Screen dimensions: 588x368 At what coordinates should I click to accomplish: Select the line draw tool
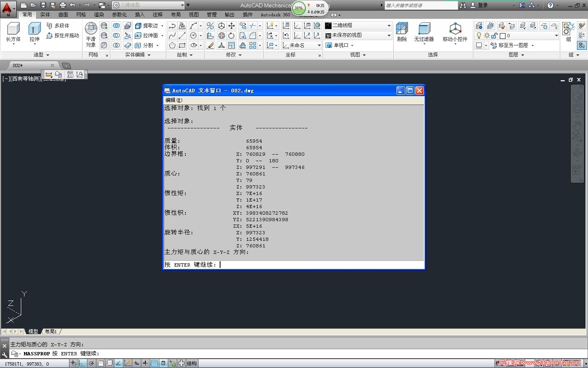click(x=182, y=36)
